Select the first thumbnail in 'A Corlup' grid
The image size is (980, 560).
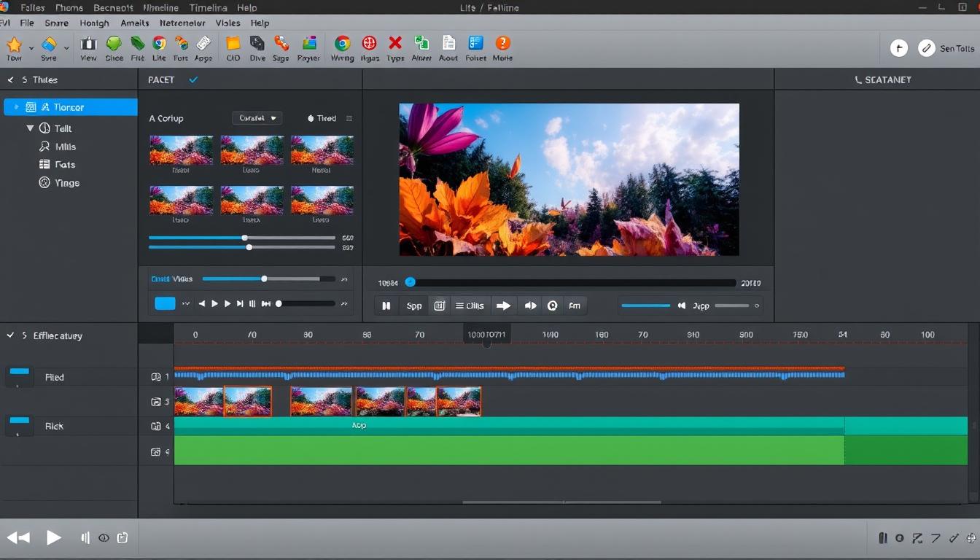point(181,150)
